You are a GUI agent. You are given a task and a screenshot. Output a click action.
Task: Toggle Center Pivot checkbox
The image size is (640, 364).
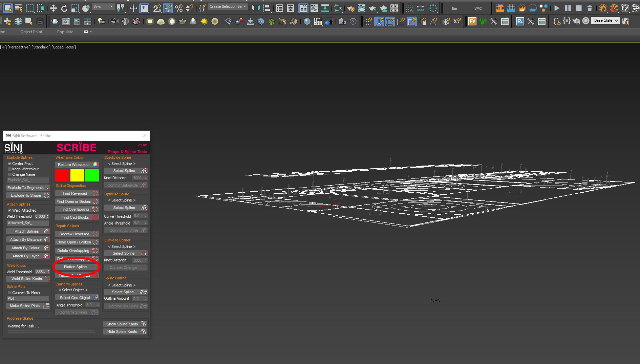[10, 164]
